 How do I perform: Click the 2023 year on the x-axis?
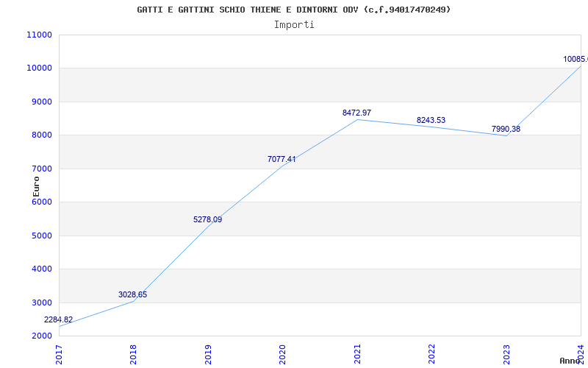click(507, 353)
